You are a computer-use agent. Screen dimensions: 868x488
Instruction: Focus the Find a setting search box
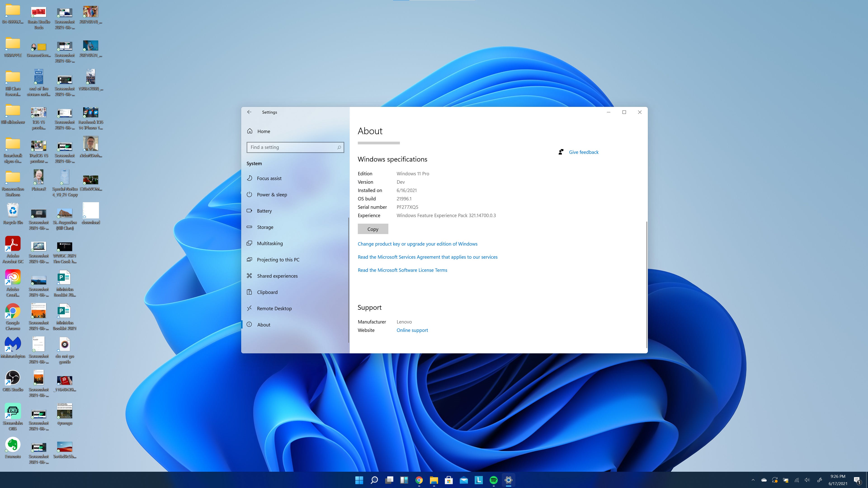click(295, 147)
